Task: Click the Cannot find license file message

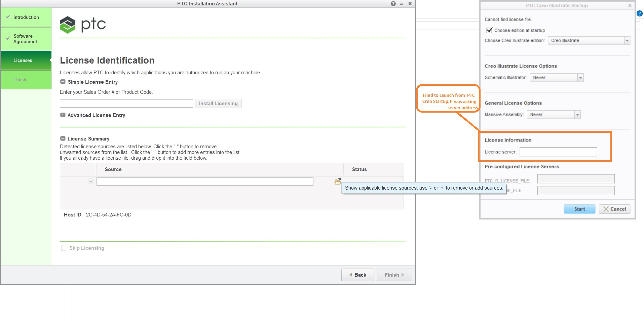Action: (x=508, y=19)
